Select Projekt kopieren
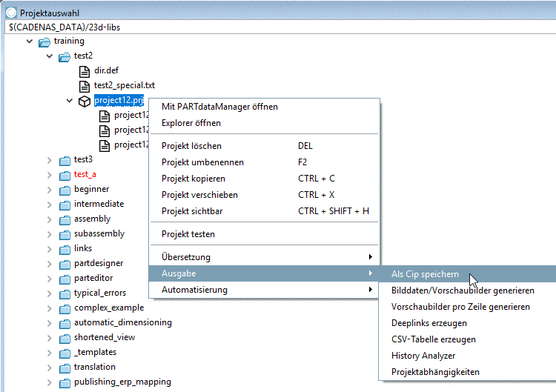 coord(264,179)
